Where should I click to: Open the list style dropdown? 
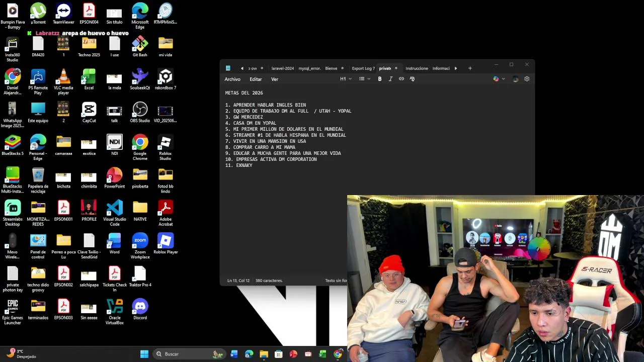[365, 79]
